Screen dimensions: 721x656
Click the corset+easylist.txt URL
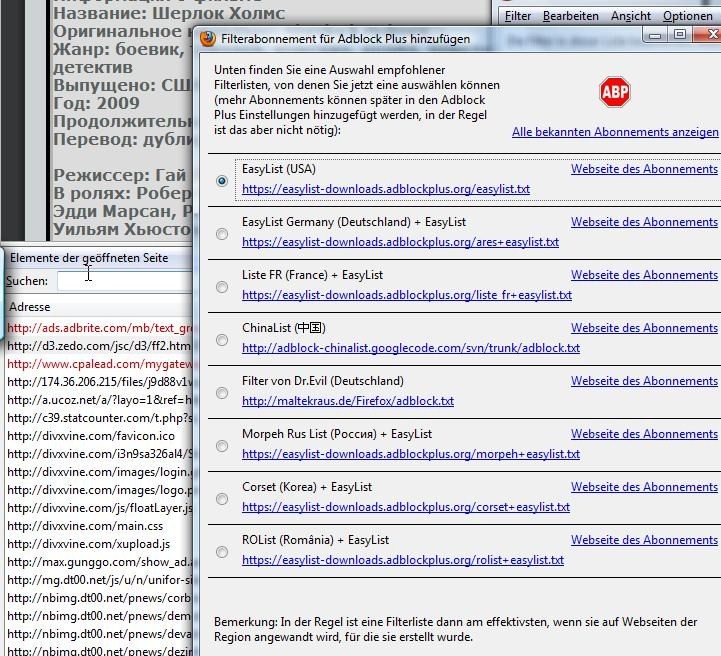point(406,507)
